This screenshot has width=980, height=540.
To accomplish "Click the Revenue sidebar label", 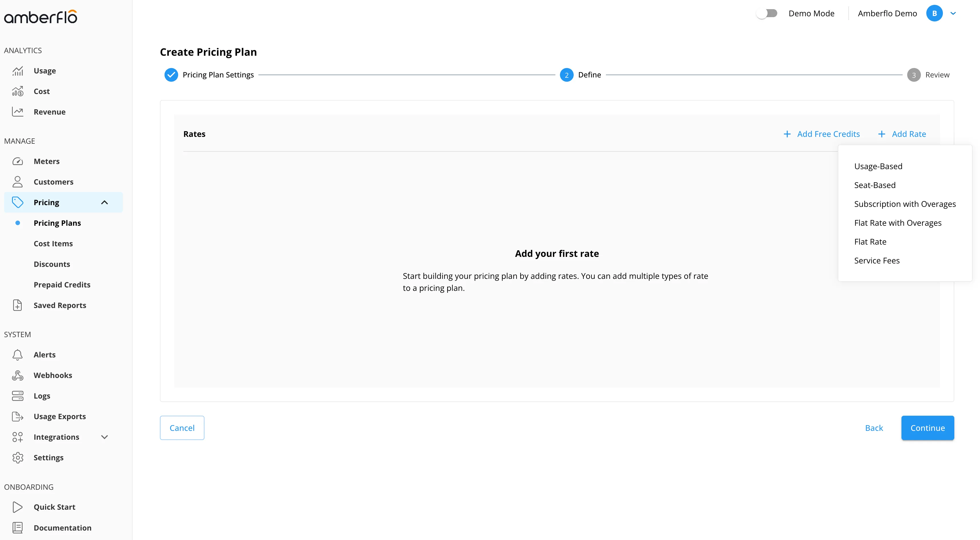I will coord(49,112).
